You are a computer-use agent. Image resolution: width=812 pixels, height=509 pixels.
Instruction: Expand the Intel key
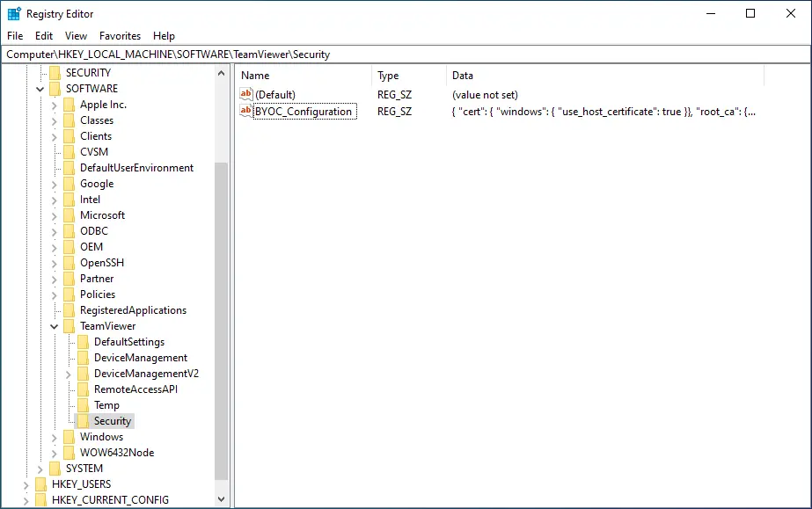point(55,200)
